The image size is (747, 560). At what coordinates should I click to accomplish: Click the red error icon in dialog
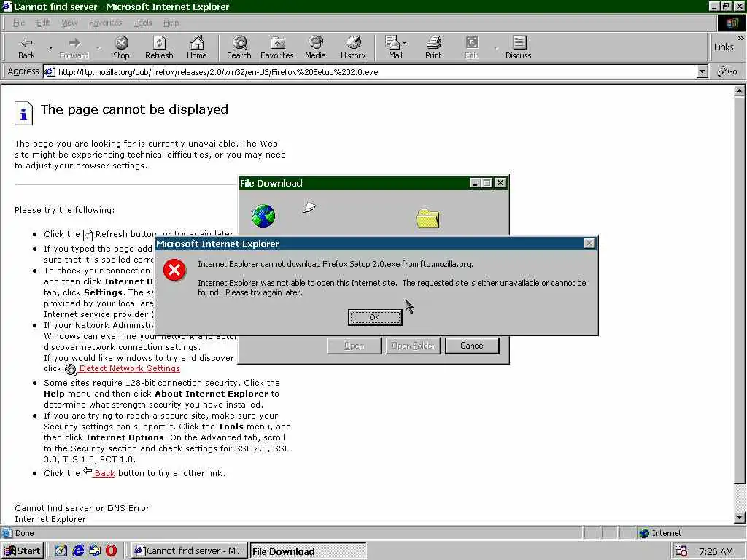click(174, 270)
